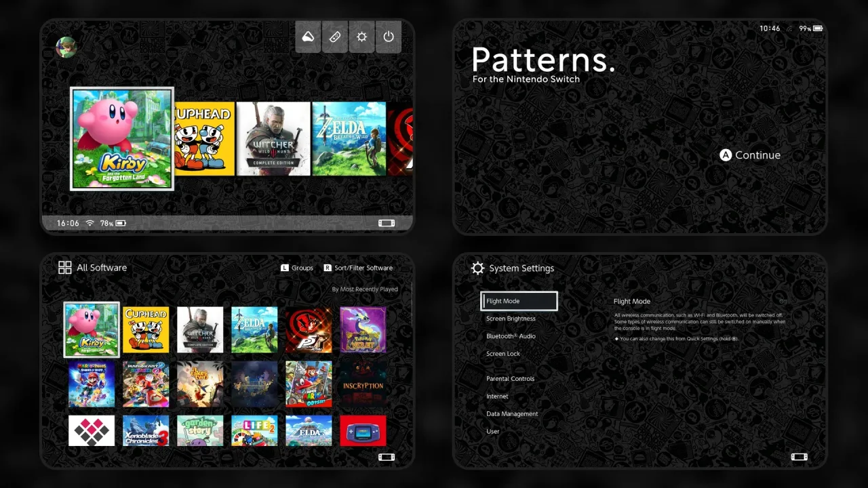Click console icon at bottom of All Software
Screen dimensions: 868x488
[x=387, y=457]
